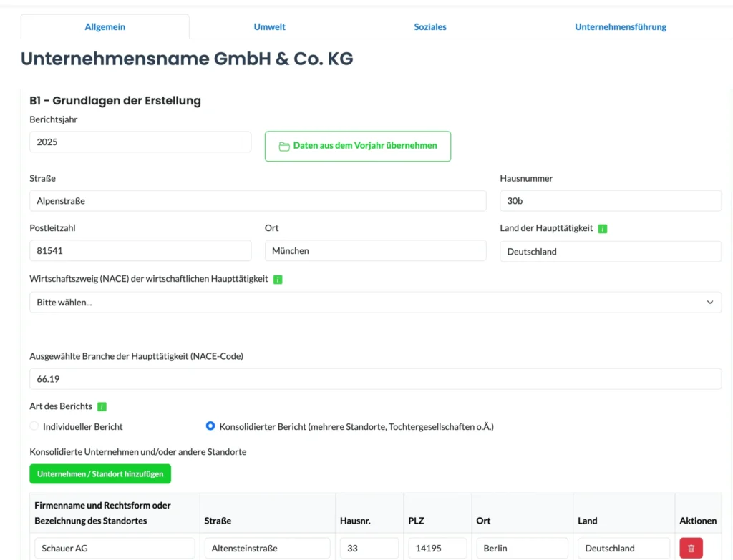Click info icon beside Land der Haupttätigkeit
733x560 pixels.
[x=603, y=229]
